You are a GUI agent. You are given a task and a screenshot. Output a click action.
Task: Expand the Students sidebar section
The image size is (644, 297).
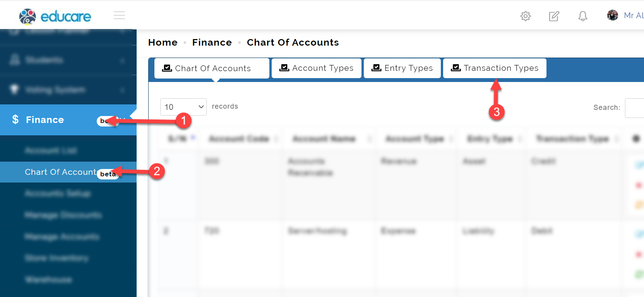[x=68, y=60]
